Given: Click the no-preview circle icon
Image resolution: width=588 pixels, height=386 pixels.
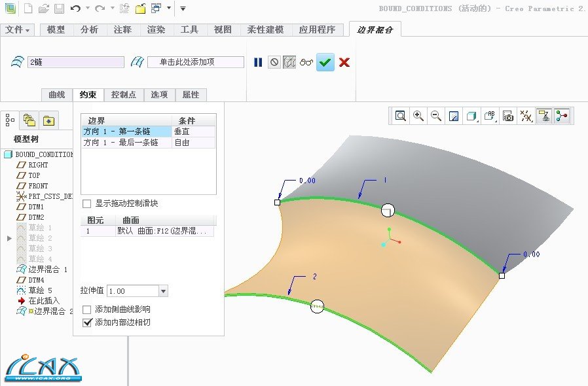Looking at the screenshot, I should 274,62.
